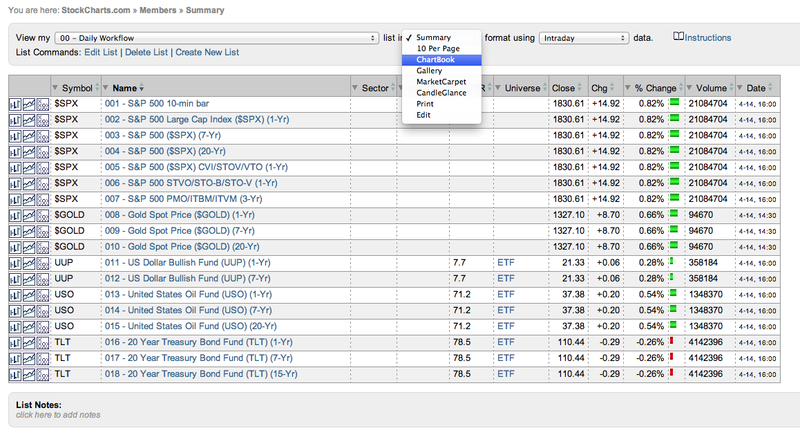Open the Name column filter triangle
The width and height of the screenshot is (800, 435).
pos(106,88)
